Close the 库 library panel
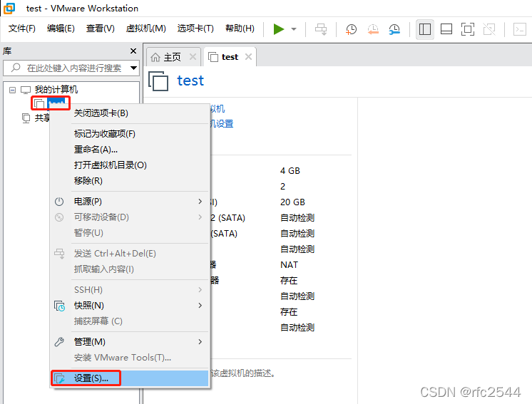Screen dimensions: 532x404 [133, 51]
